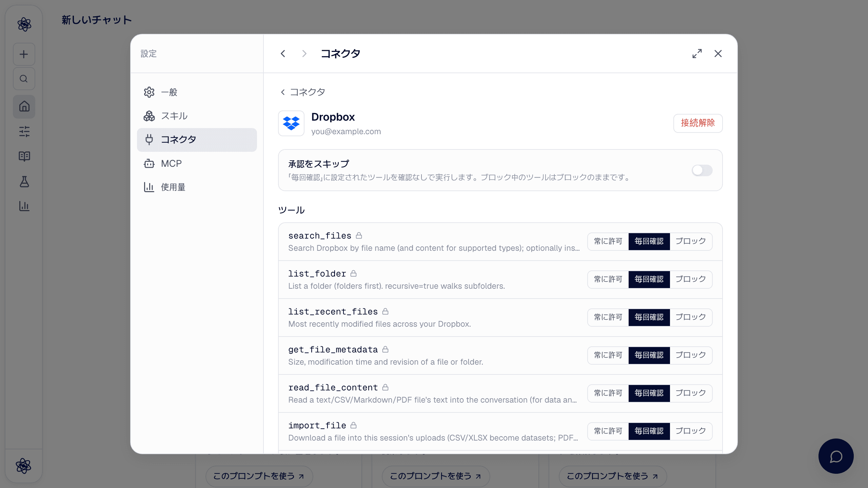Open the 一般 settings section

(x=197, y=92)
